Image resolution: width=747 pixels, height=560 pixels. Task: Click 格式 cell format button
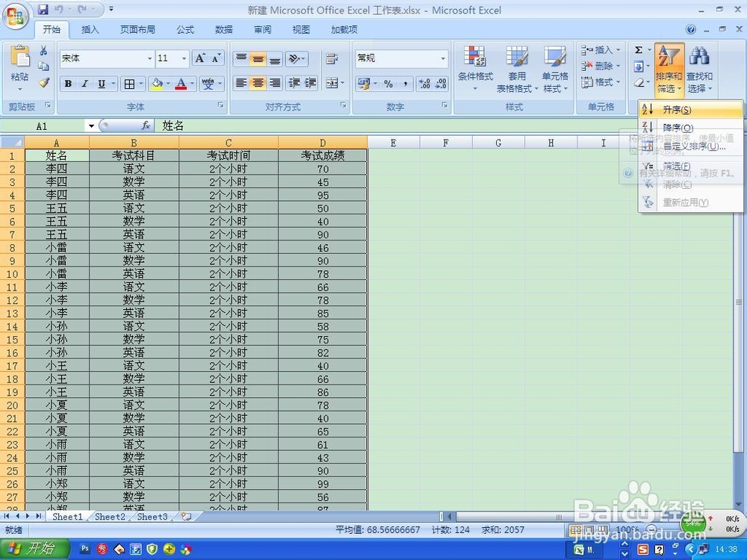coord(600,82)
